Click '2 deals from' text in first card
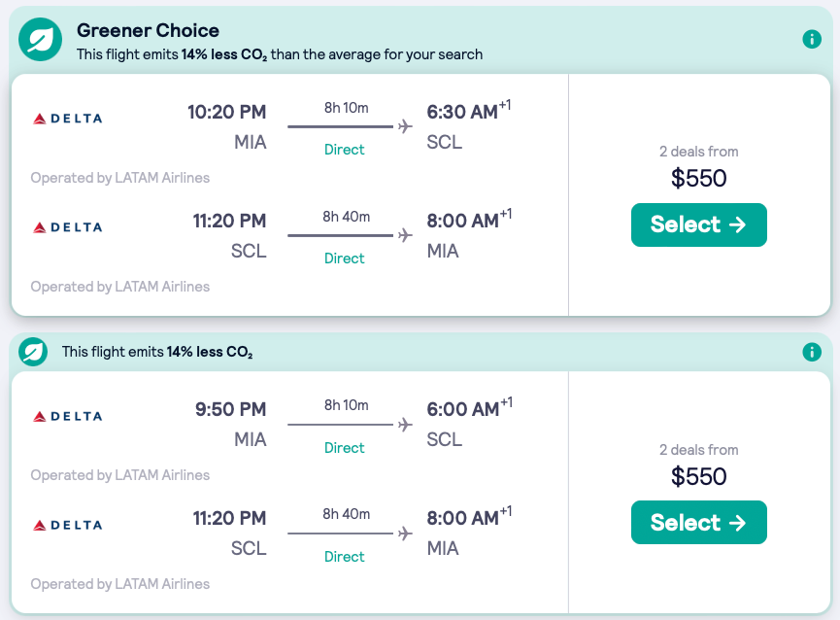 click(698, 152)
